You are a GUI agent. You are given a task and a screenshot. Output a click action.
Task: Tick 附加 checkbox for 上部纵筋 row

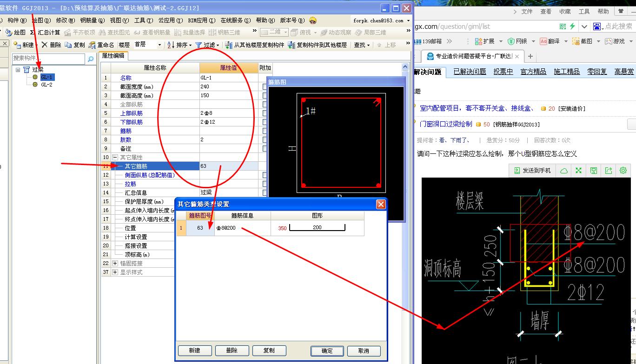pyautogui.click(x=265, y=113)
